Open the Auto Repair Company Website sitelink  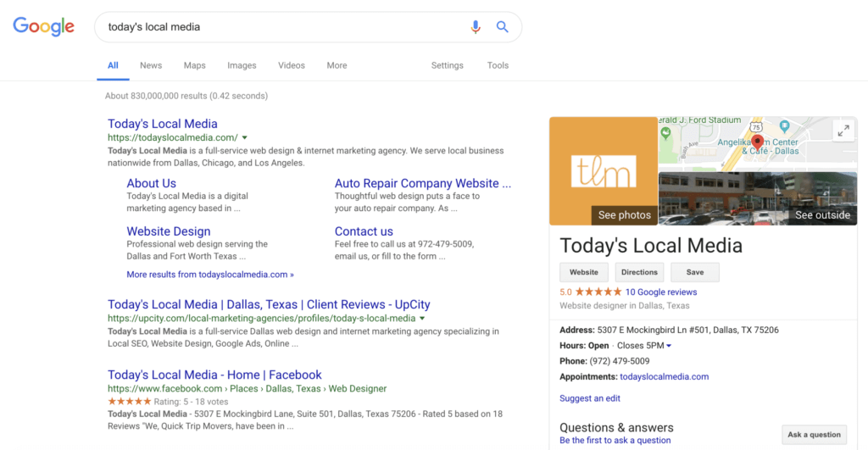(x=422, y=183)
